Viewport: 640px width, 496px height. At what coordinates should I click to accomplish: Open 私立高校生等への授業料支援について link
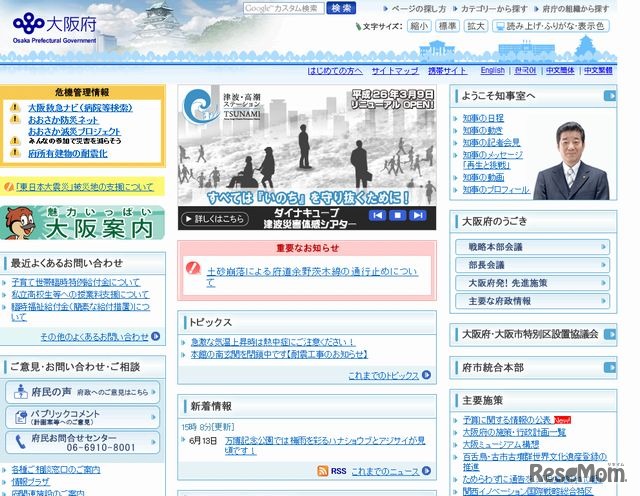[80, 294]
